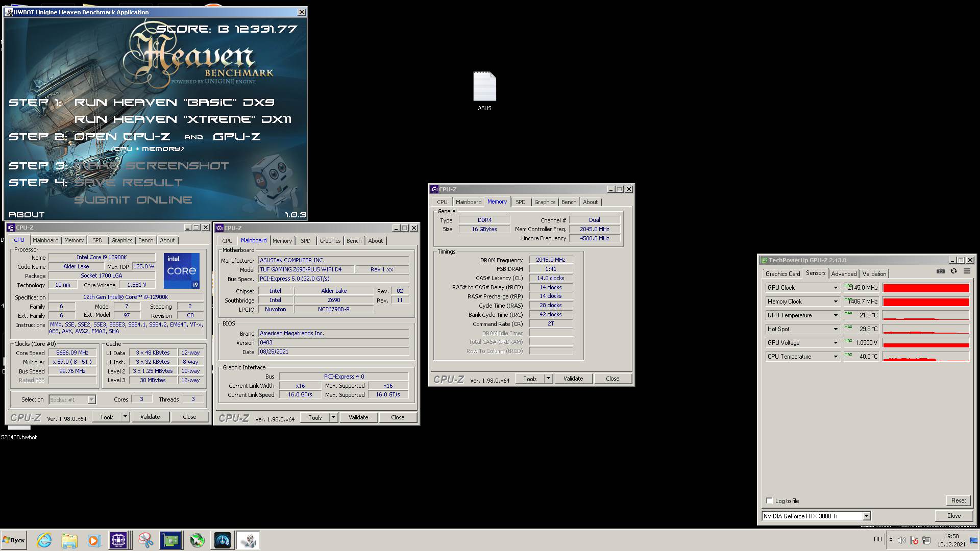Open the GPU-Z hamburger menu

[967, 271]
